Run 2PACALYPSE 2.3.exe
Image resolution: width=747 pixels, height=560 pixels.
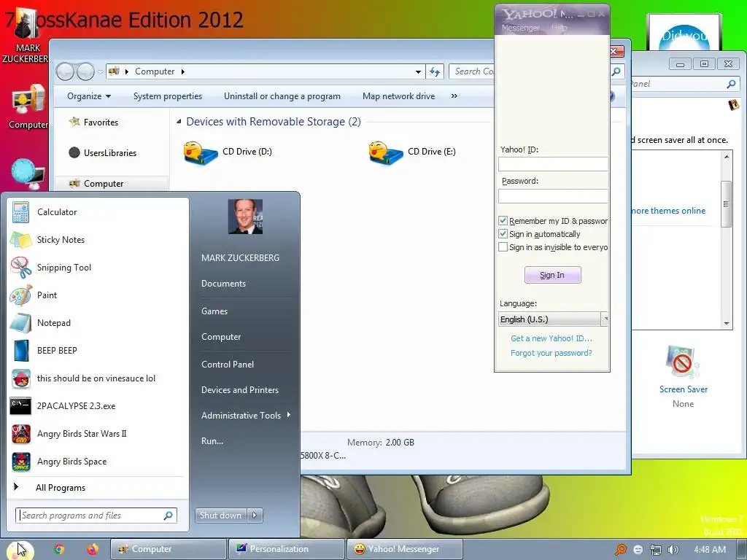click(98, 406)
